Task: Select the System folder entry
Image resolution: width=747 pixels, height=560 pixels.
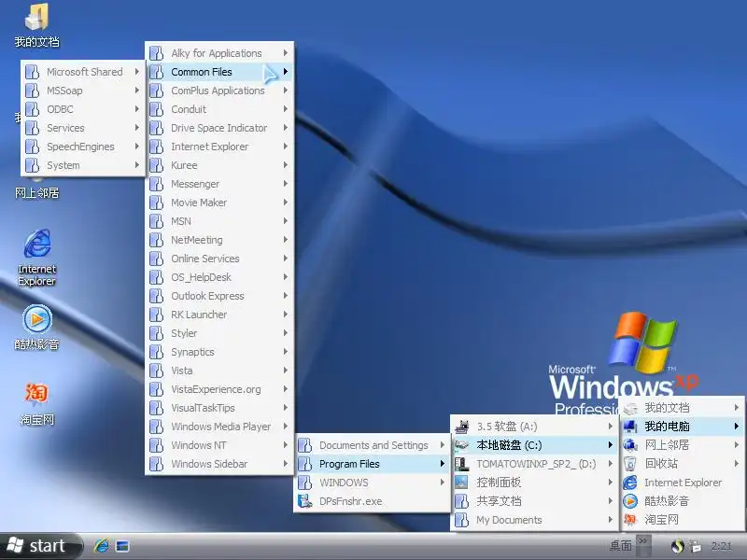Action: tap(83, 165)
